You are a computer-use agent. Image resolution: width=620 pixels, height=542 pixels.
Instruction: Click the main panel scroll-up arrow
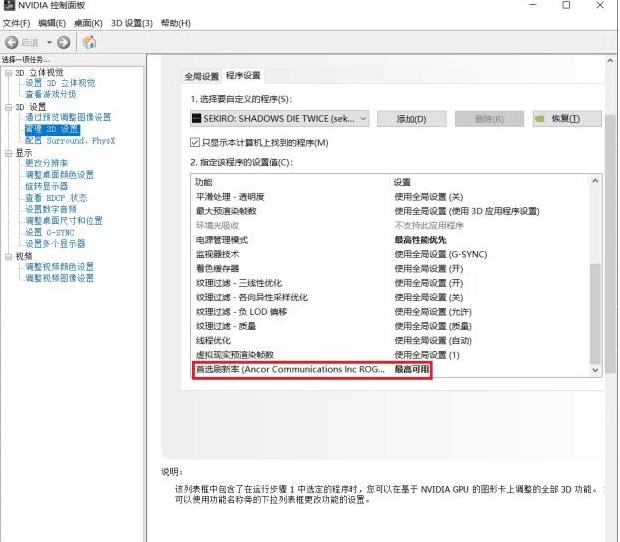[610, 61]
